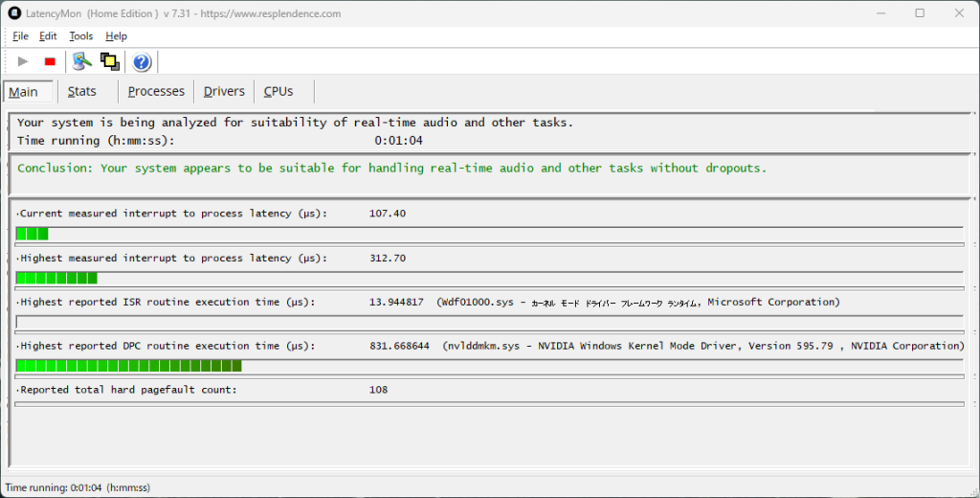Viewport: 980px width, 498px height.
Task: Switch to the Main tab
Action: 24,92
